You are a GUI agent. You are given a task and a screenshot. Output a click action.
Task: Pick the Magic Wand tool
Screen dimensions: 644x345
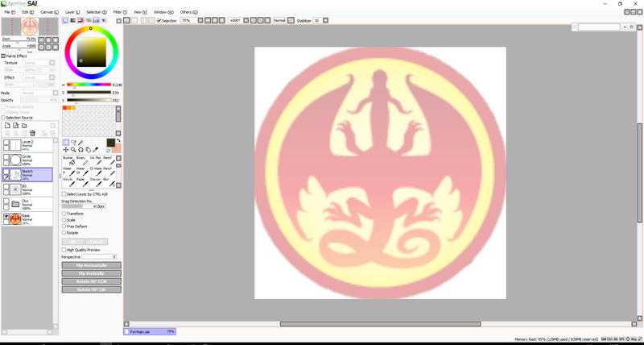[x=80, y=143]
